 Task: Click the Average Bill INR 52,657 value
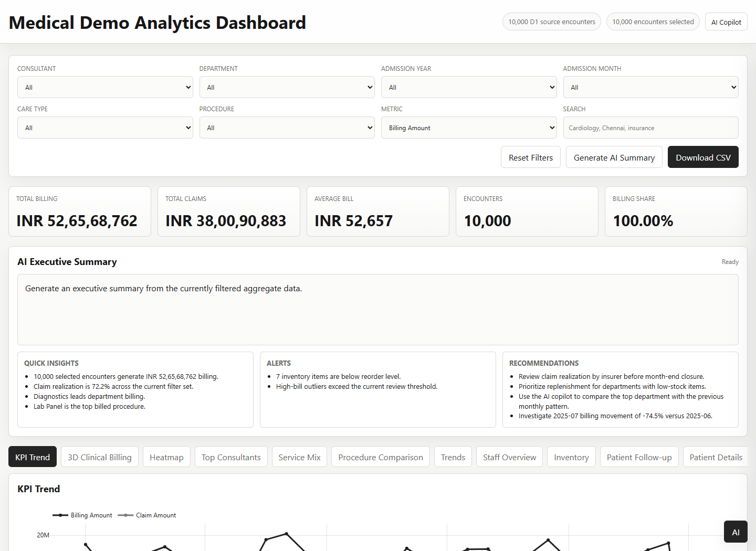point(353,221)
